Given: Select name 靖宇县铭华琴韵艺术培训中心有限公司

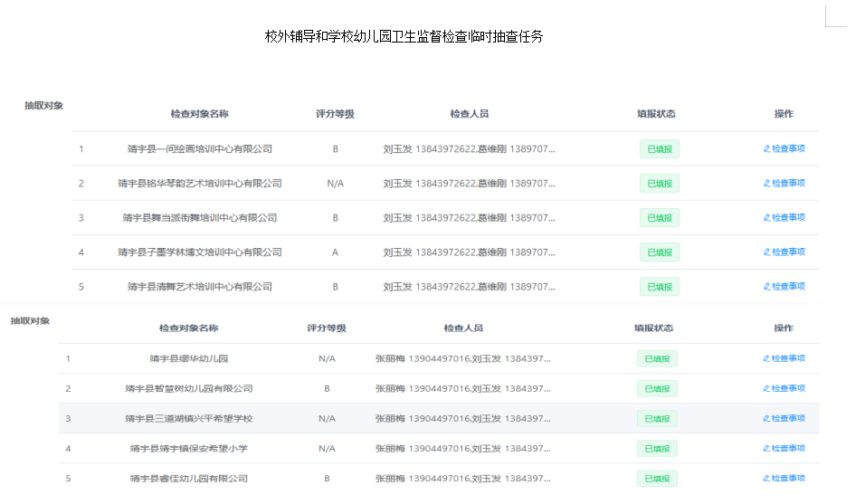Looking at the screenshot, I should pyautogui.click(x=200, y=184).
